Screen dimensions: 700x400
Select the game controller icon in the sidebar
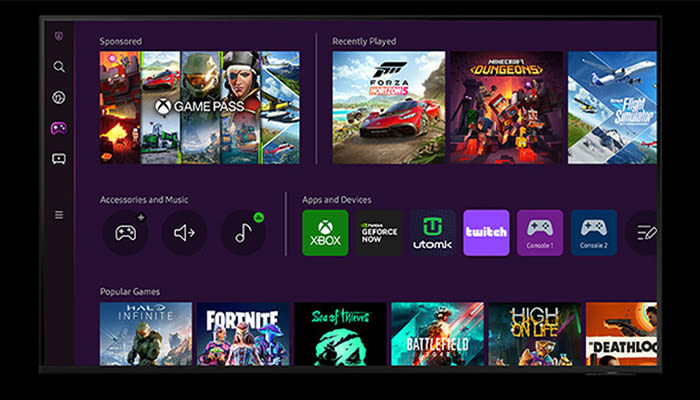(x=59, y=128)
